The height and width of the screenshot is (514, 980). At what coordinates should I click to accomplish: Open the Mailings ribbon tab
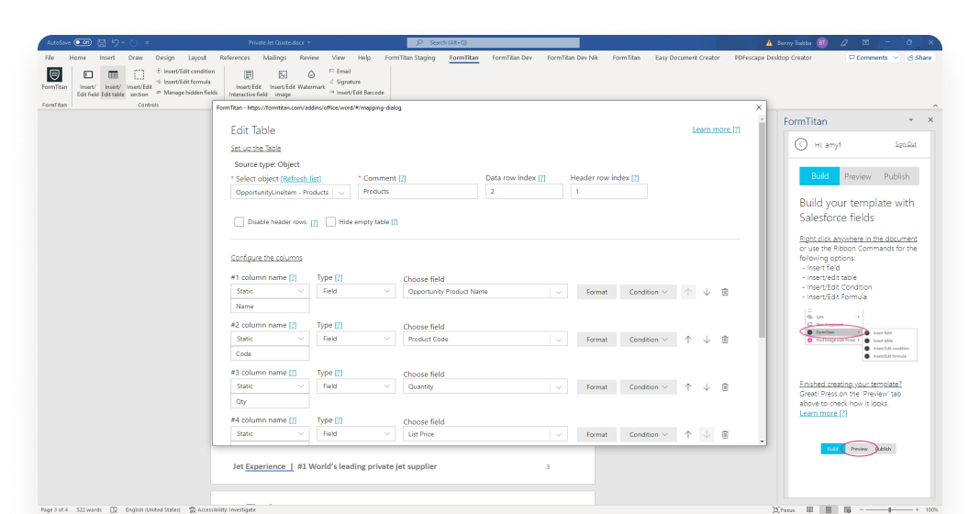click(x=274, y=58)
